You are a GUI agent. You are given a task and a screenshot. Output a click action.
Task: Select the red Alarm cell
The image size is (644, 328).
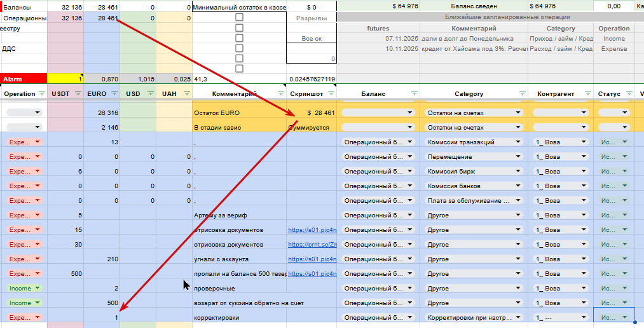pyautogui.click(x=24, y=79)
